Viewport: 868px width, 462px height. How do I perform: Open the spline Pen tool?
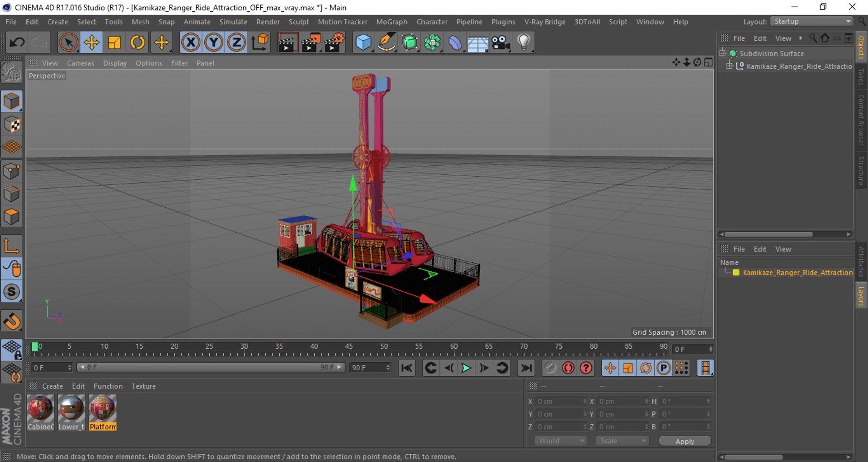tap(387, 42)
